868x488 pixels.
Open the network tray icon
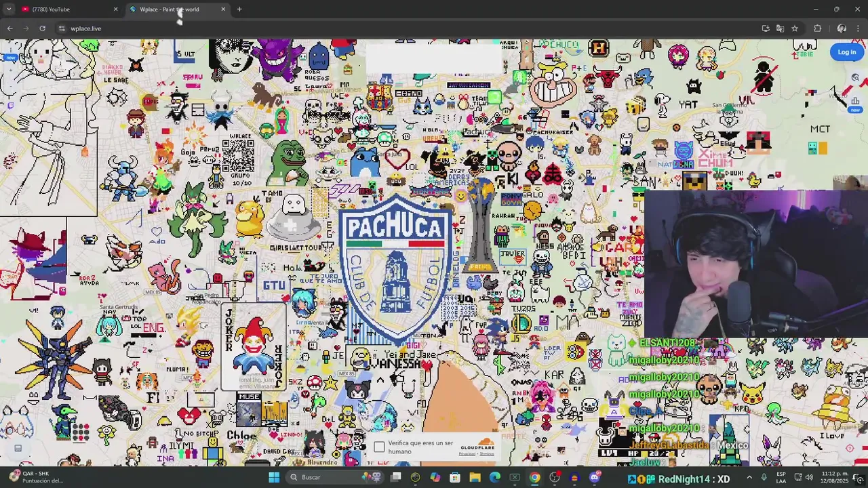798,477
